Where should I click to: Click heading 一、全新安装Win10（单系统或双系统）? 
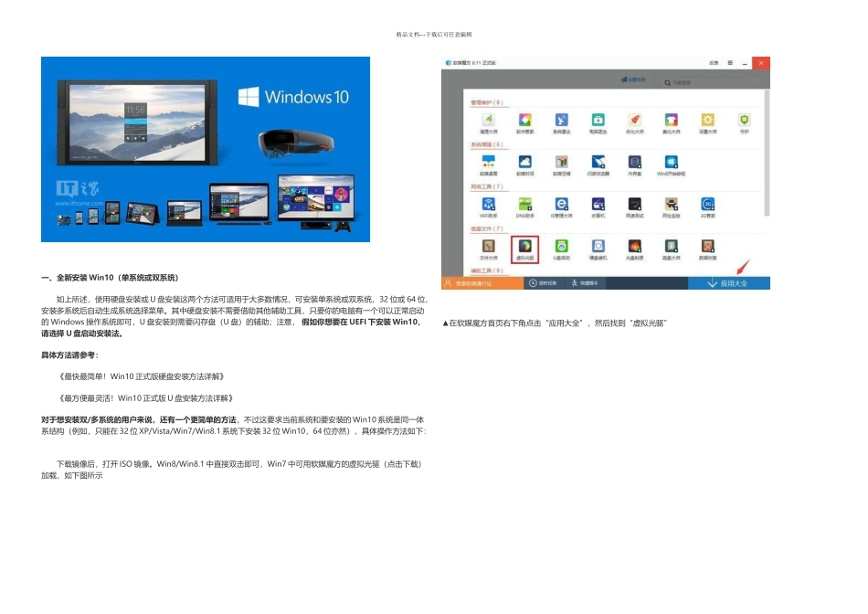[110, 278]
